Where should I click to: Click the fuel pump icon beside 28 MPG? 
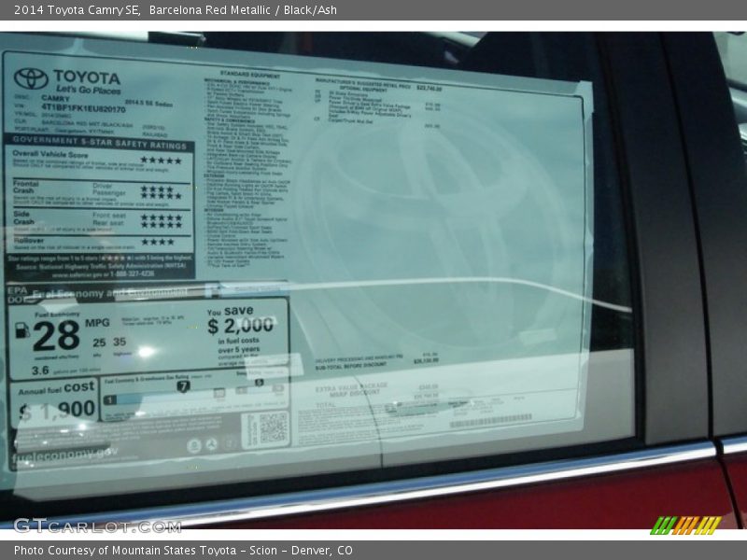(22, 330)
